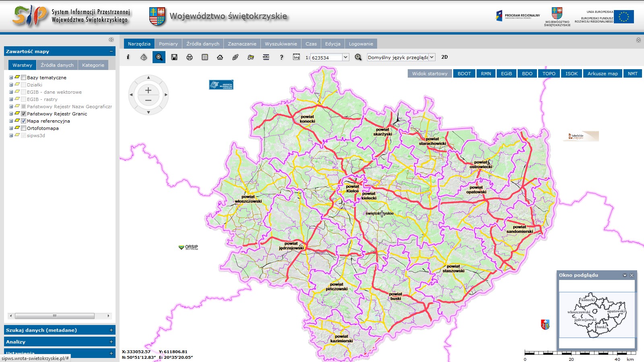The image size is (644, 362).
Task: Click the paperclip attachment icon
Action: pyautogui.click(x=235, y=57)
